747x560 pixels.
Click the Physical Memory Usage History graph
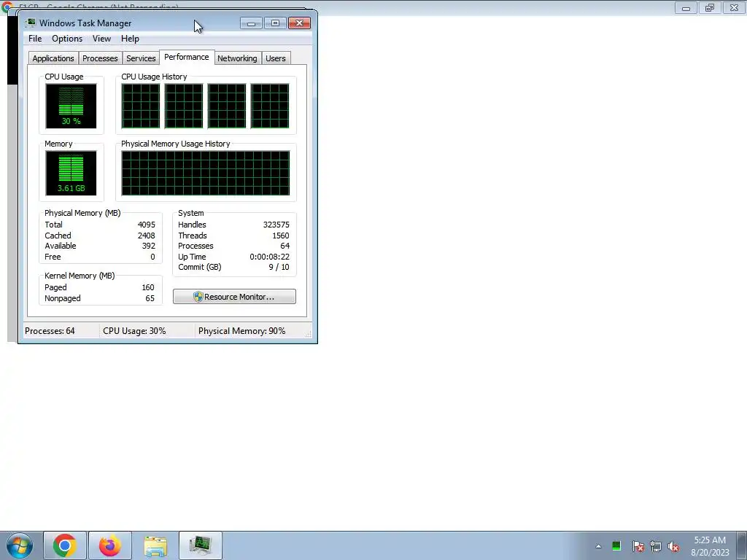[205, 174]
